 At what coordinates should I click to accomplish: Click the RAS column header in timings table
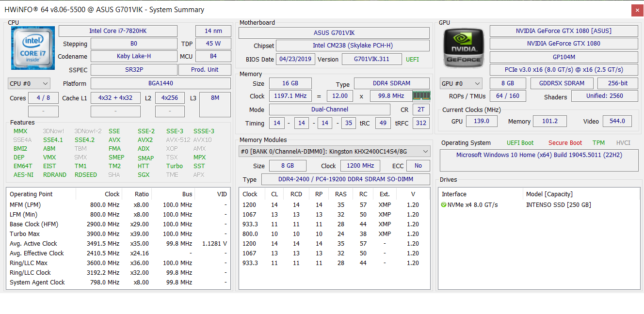[x=341, y=194]
